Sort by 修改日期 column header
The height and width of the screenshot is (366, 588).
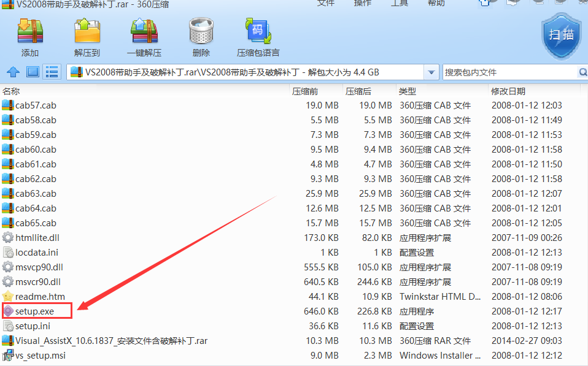[x=508, y=91]
